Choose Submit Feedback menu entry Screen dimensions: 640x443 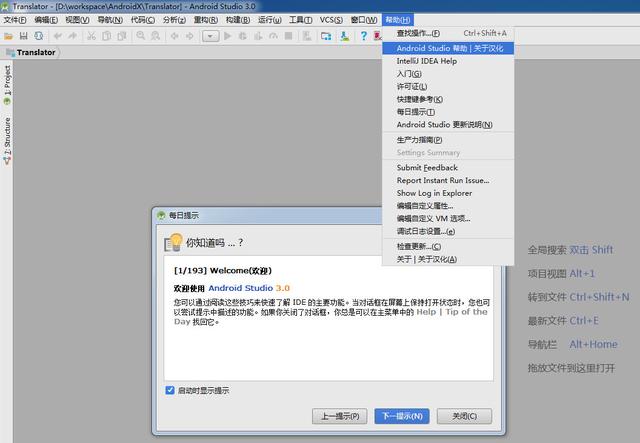tap(448, 167)
